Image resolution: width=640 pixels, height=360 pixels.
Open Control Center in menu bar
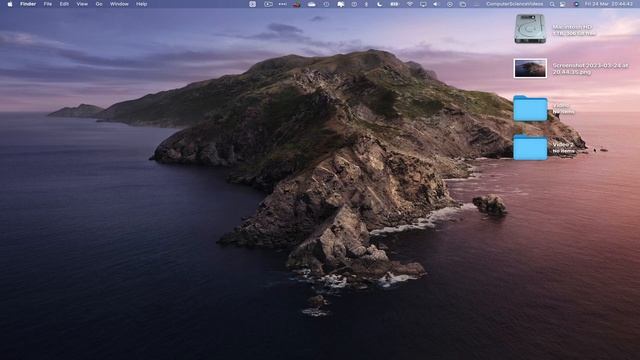point(562,4)
